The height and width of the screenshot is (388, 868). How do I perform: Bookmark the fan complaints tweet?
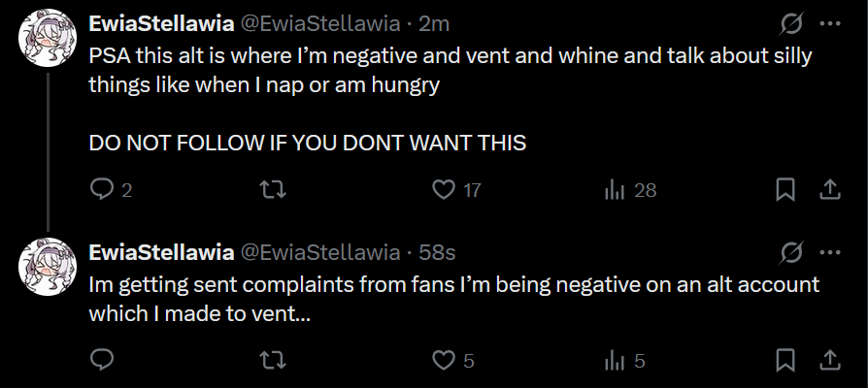coord(785,361)
